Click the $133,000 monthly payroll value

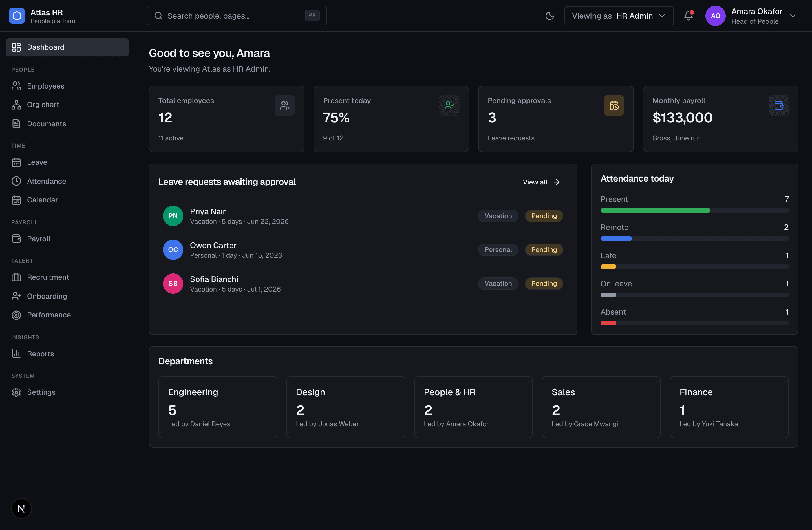pyautogui.click(x=682, y=118)
